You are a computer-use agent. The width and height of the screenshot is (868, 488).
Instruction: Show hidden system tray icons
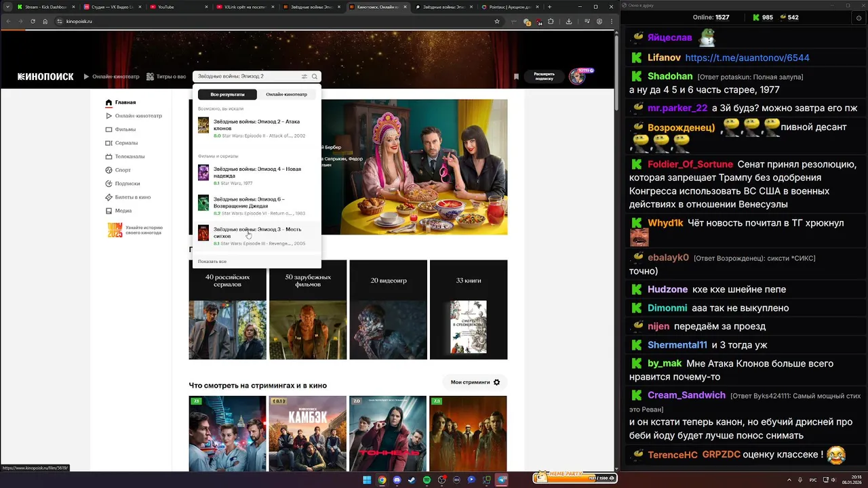[x=789, y=480]
